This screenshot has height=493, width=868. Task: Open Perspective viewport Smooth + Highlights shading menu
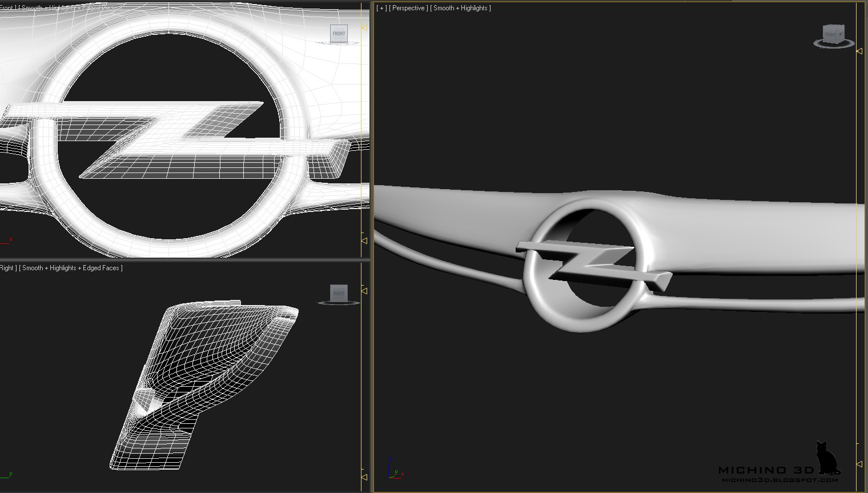tap(460, 8)
